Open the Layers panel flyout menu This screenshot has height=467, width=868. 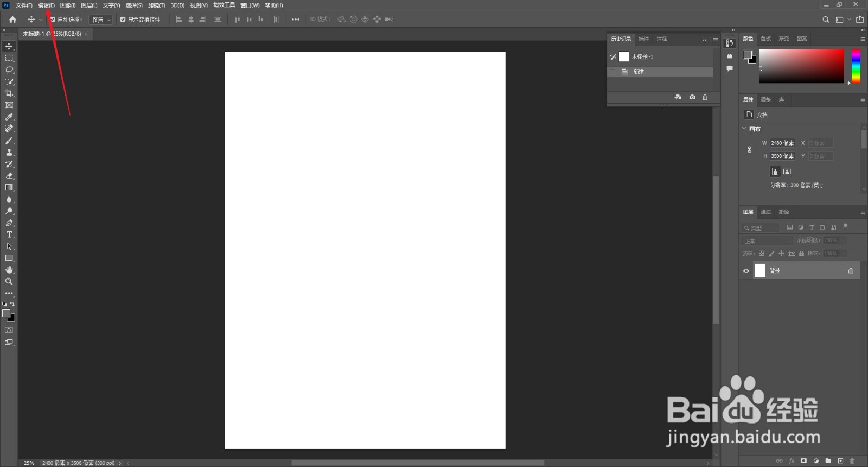pyautogui.click(x=863, y=212)
